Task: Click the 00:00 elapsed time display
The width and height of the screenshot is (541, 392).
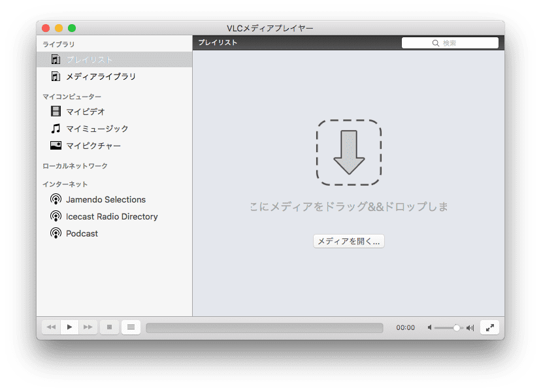Action: 405,327
